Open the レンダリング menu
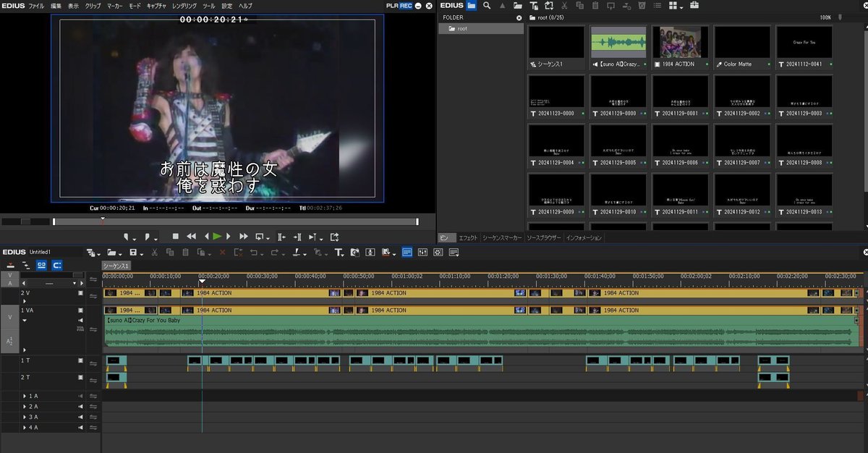This screenshot has width=868, height=453. [x=184, y=6]
